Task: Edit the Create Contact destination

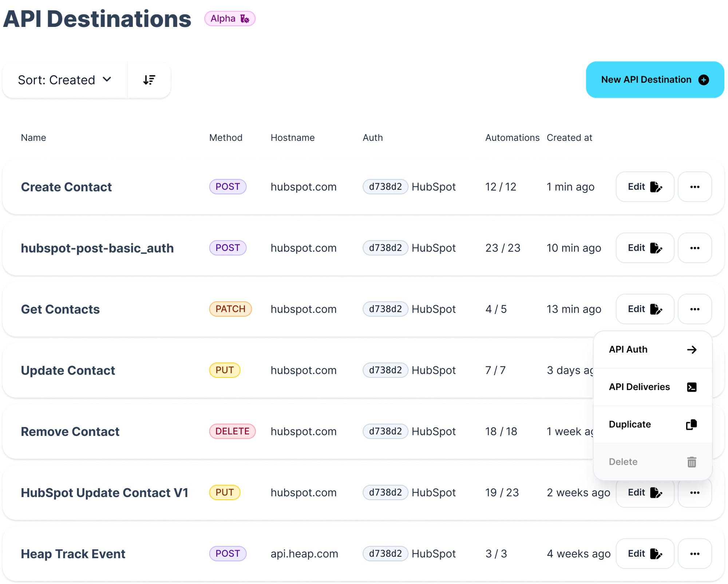Action: pos(645,187)
